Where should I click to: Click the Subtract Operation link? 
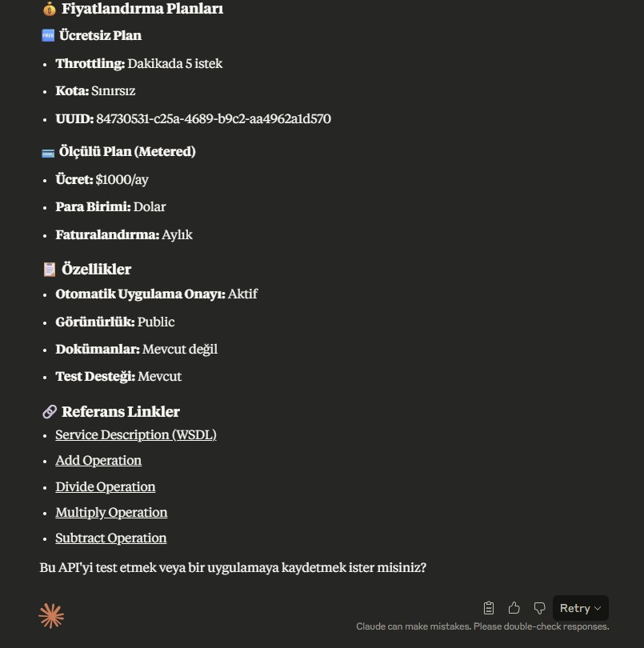[111, 538]
